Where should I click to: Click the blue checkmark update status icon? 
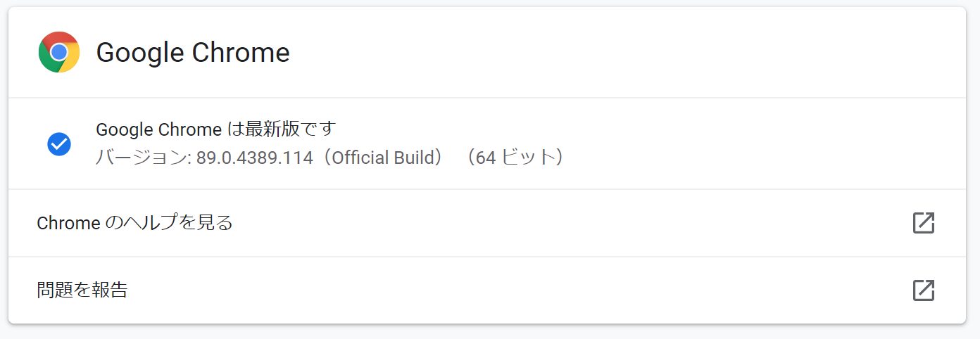[59, 143]
